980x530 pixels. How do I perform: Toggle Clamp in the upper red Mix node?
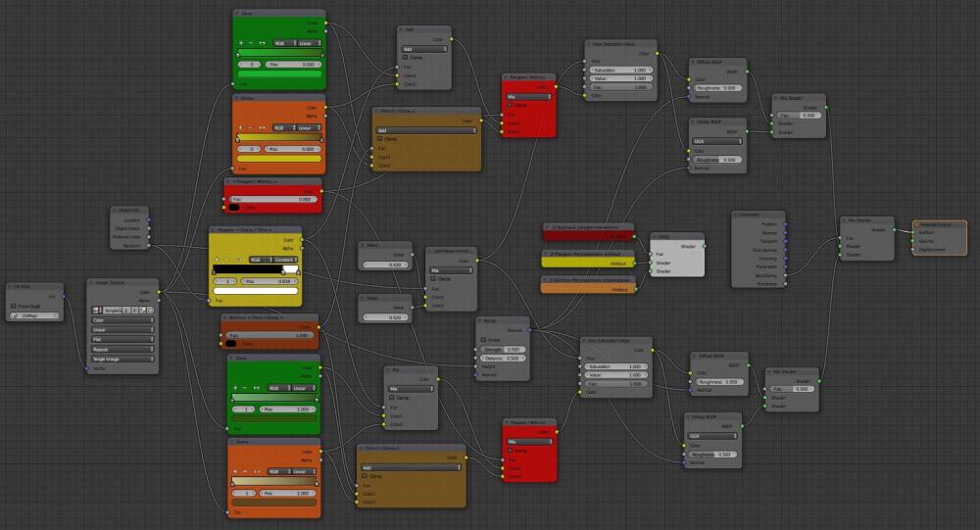point(510,105)
